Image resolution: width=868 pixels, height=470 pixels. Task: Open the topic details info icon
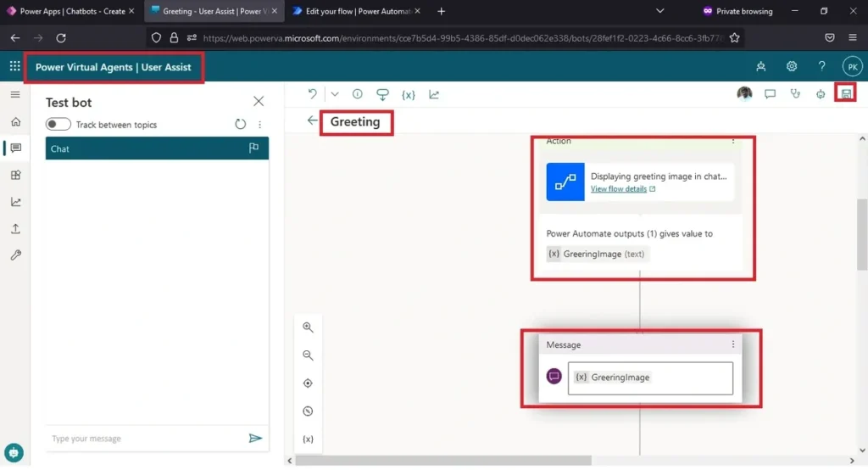point(358,94)
